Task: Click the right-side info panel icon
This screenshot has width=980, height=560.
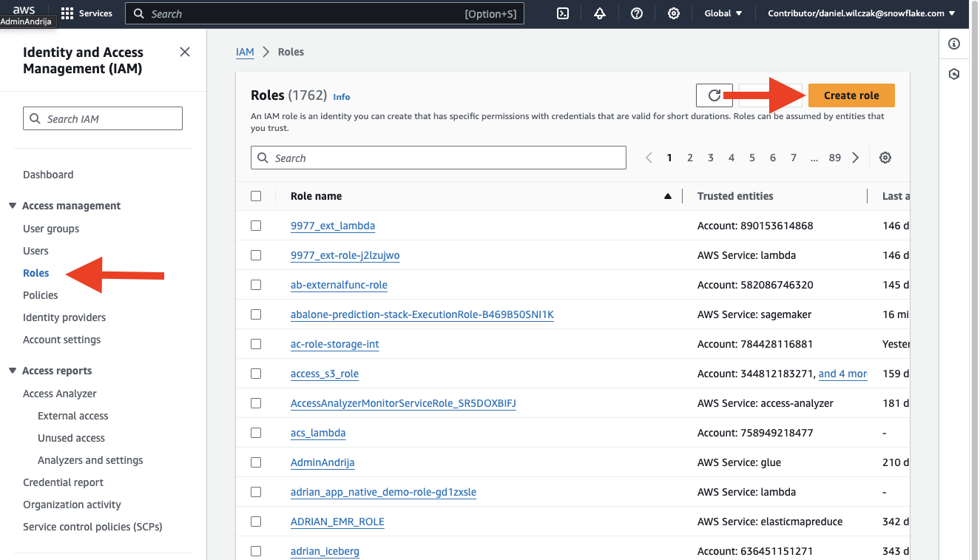Action: click(954, 44)
